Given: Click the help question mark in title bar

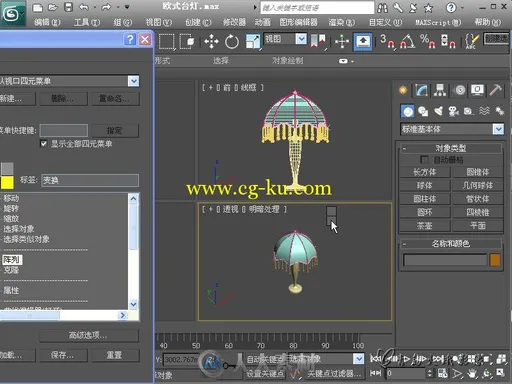Looking at the screenshot, I should [x=451, y=7].
